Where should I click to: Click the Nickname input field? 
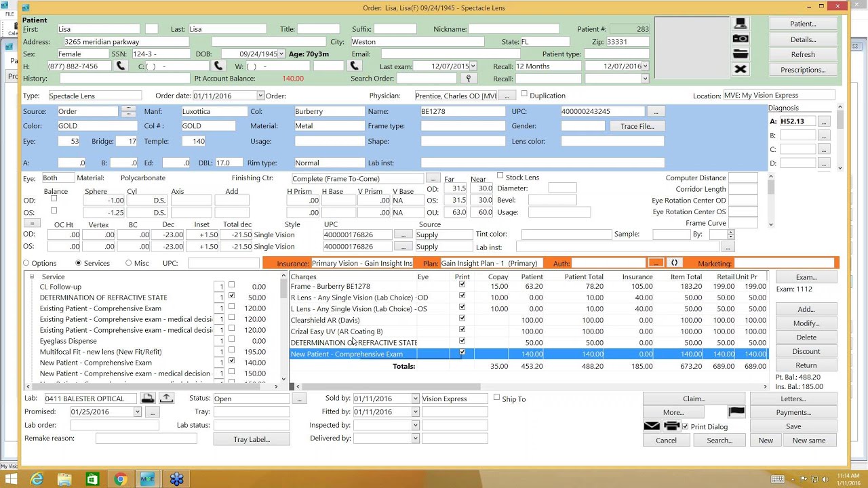[514, 29]
